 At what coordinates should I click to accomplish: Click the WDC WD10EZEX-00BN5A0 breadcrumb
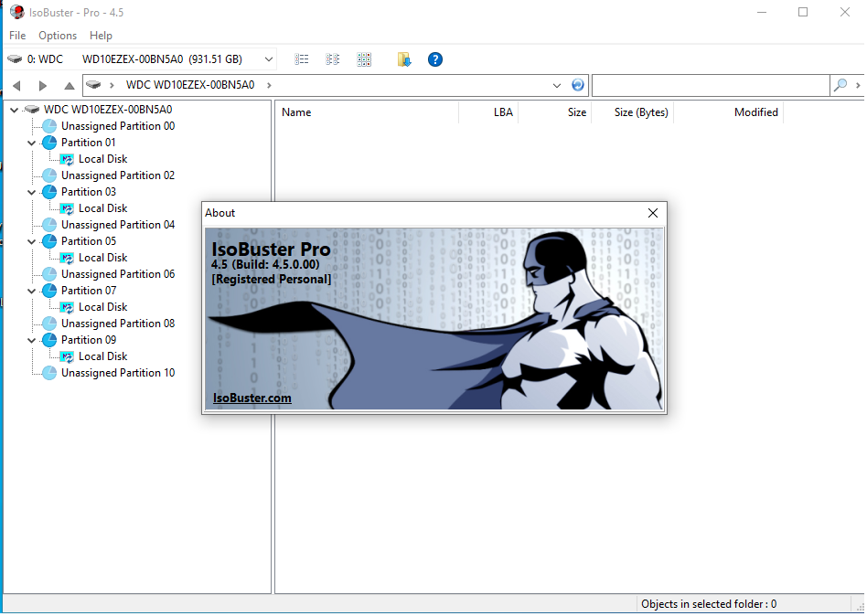click(x=189, y=85)
